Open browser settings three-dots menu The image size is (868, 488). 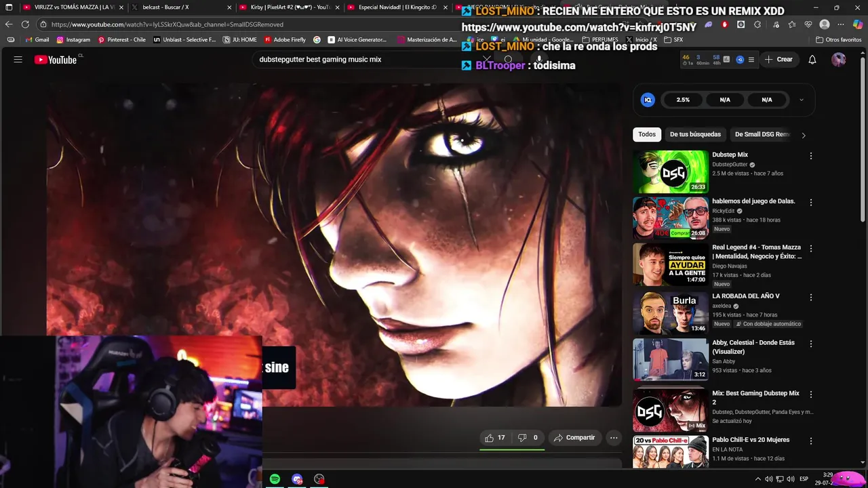841,24
